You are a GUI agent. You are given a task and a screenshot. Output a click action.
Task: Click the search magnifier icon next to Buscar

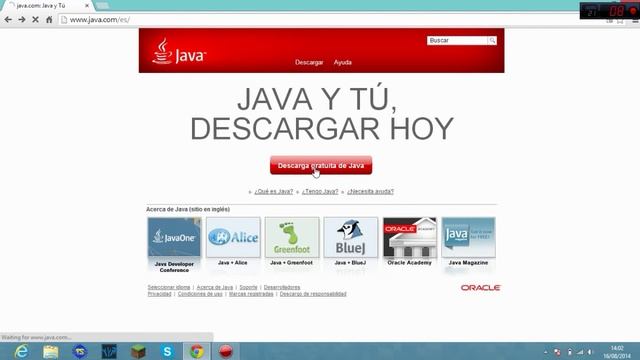pos(492,40)
